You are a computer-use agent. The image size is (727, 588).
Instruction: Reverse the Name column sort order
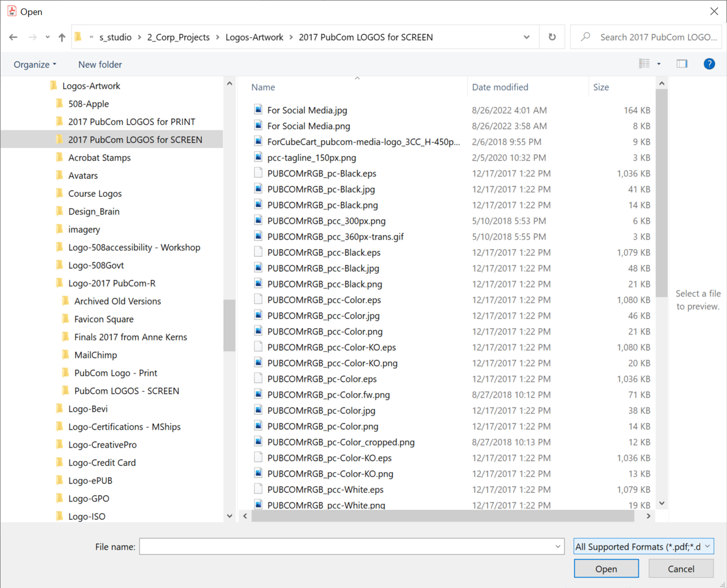point(263,87)
